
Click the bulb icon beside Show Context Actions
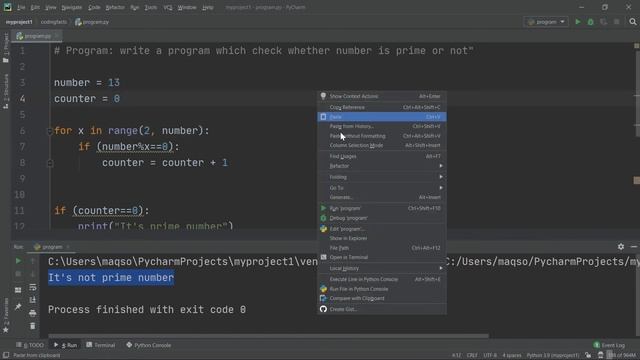pyautogui.click(x=323, y=96)
